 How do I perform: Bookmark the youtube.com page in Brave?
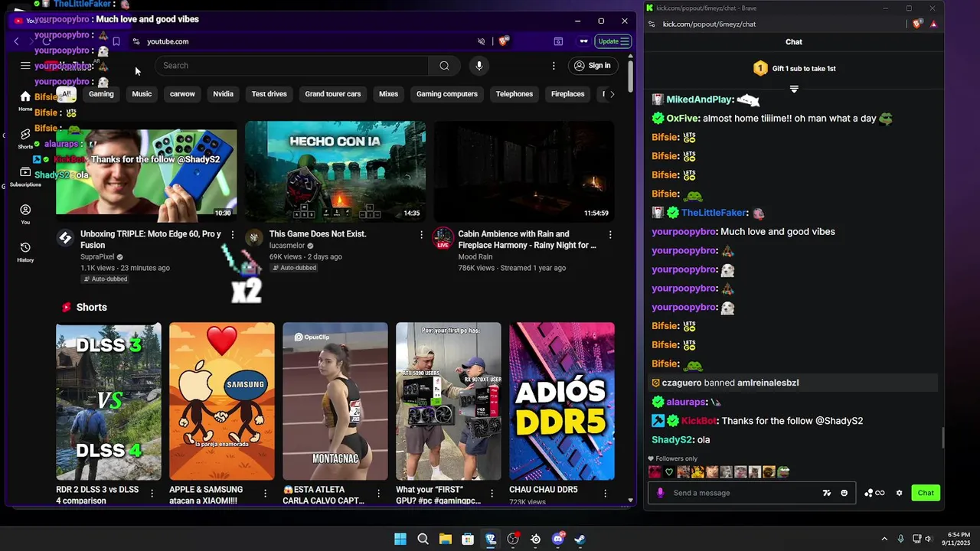tap(116, 41)
